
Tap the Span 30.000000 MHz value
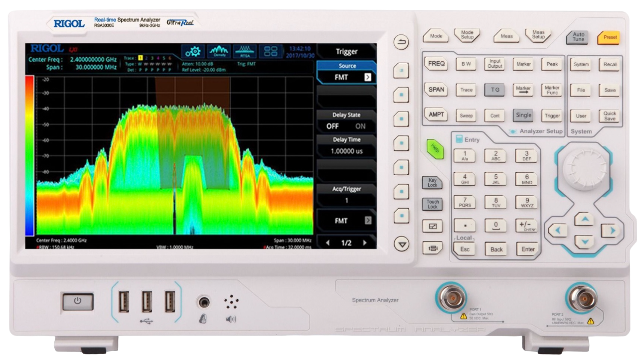tap(96, 67)
